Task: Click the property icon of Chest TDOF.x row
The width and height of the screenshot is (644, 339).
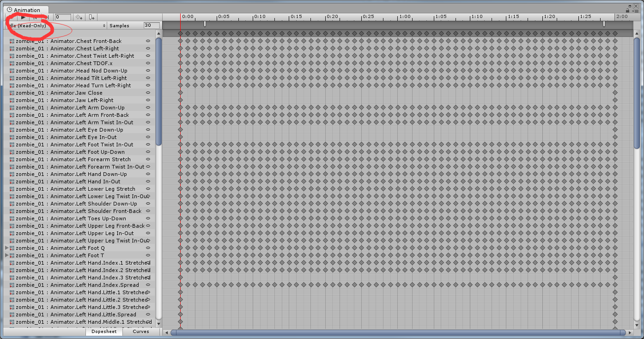Action: [x=12, y=63]
